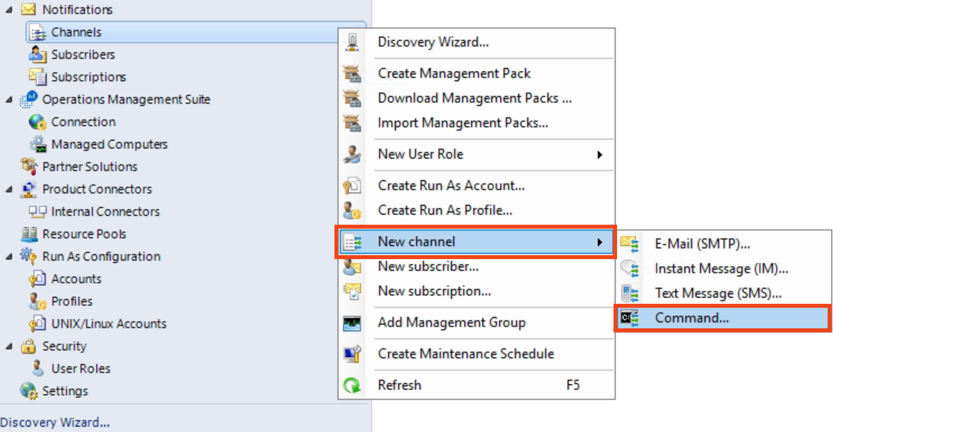This screenshot has width=980, height=432.
Task: Collapse the Notifications tree node
Action: pyautogui.click(x=9, y=10)
